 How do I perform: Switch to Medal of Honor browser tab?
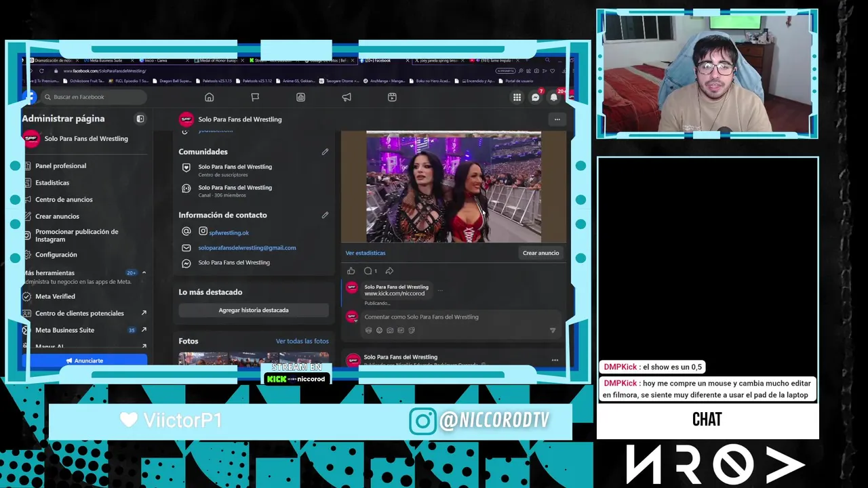coord(217,60)
